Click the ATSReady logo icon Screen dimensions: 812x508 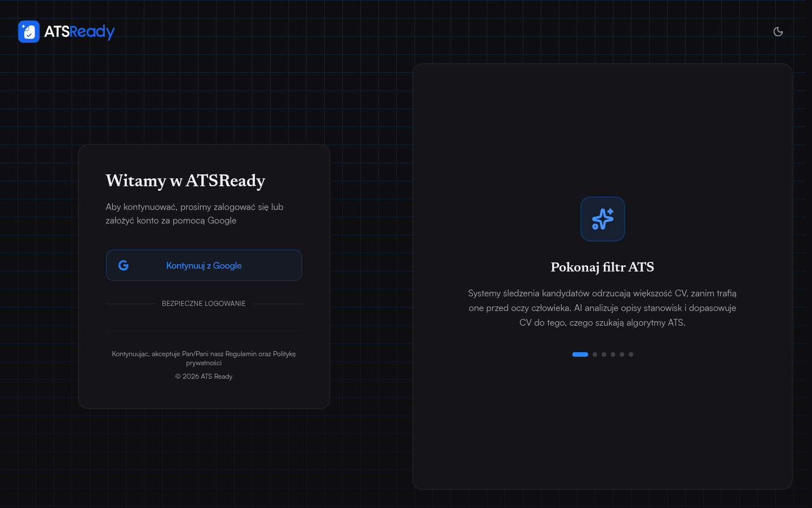point(29,32)
